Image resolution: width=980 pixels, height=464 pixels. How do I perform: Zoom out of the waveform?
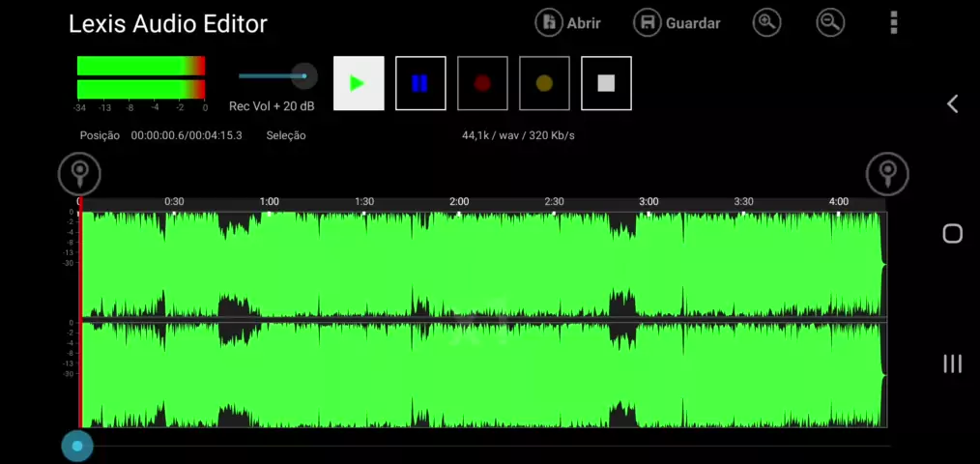coord(830,23)
